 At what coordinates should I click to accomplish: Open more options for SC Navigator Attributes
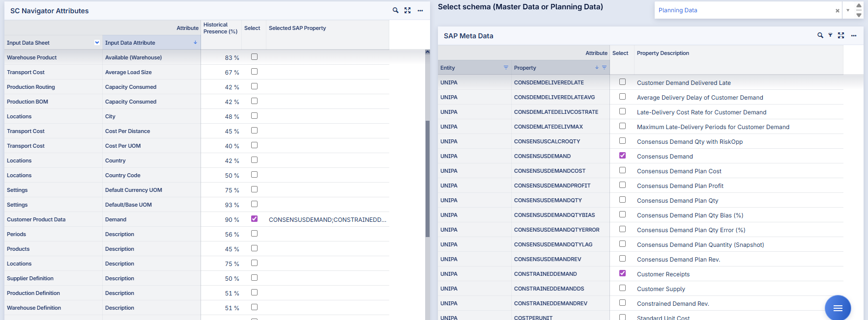pos(420,10)
